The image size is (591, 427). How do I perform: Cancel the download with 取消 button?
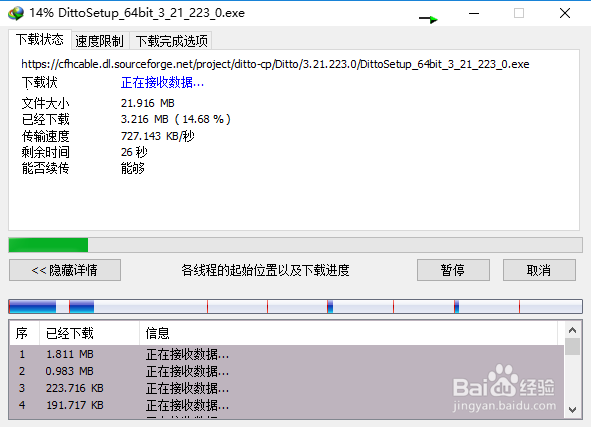pos(539,270)
